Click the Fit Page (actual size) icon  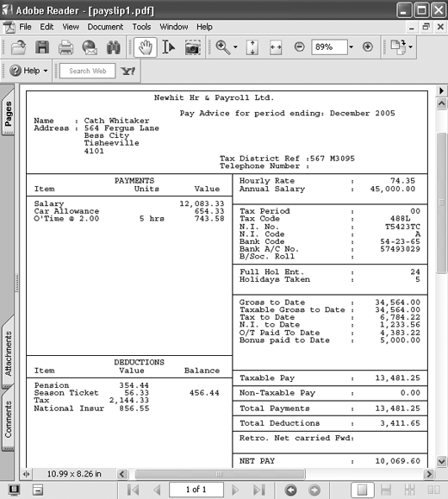(x=252, y=47)
